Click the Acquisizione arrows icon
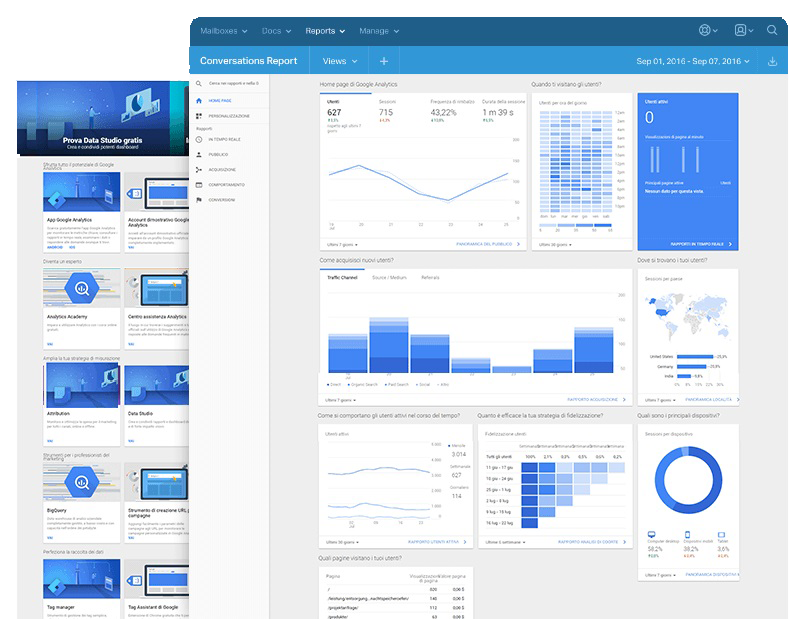This screenshot has height=619, width=805. pos(199,169)
